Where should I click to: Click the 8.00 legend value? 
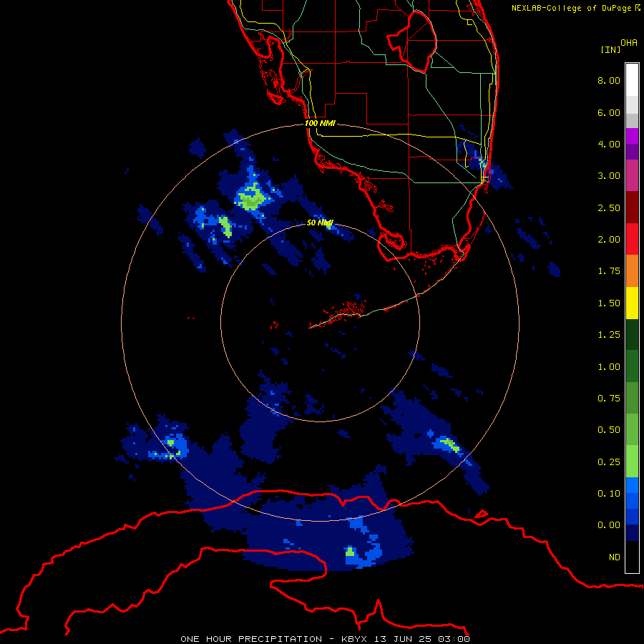coord(609,80)
